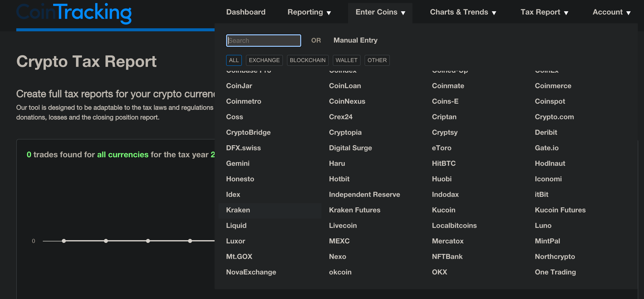The height and width of the screenshot is (299, 644).
Task: Collapse the Enter Coins menu
Action: tap(380, 12)
